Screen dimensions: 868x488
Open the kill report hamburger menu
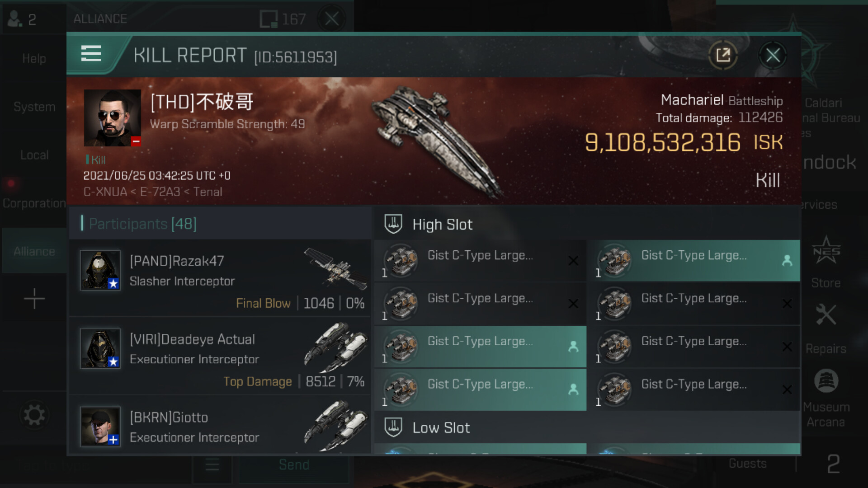(x=91, y=54)
